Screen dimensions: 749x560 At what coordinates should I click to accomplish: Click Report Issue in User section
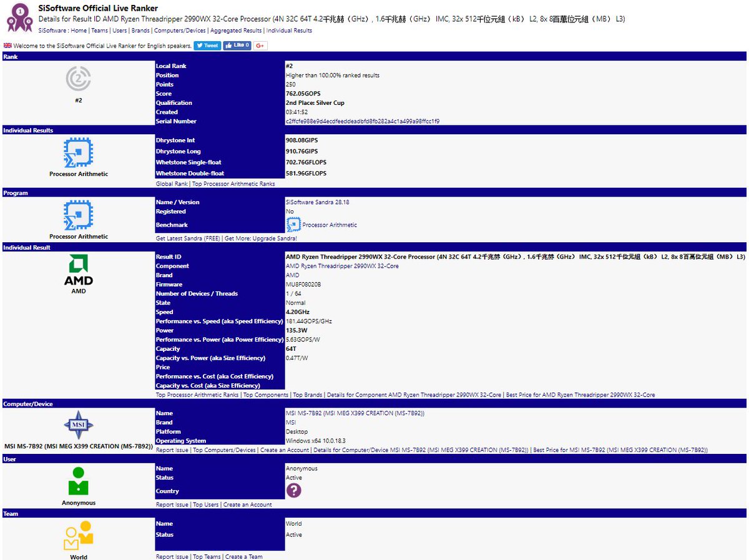[172, 505]
